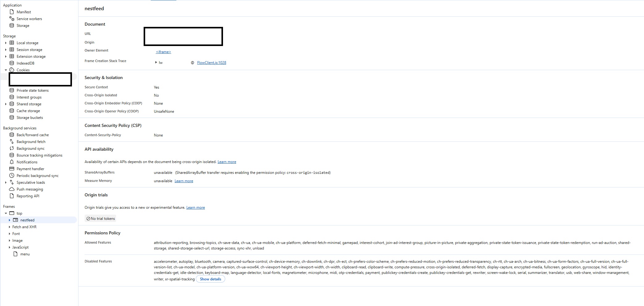Click the Notifications bell icon

[x=12, y=162]
